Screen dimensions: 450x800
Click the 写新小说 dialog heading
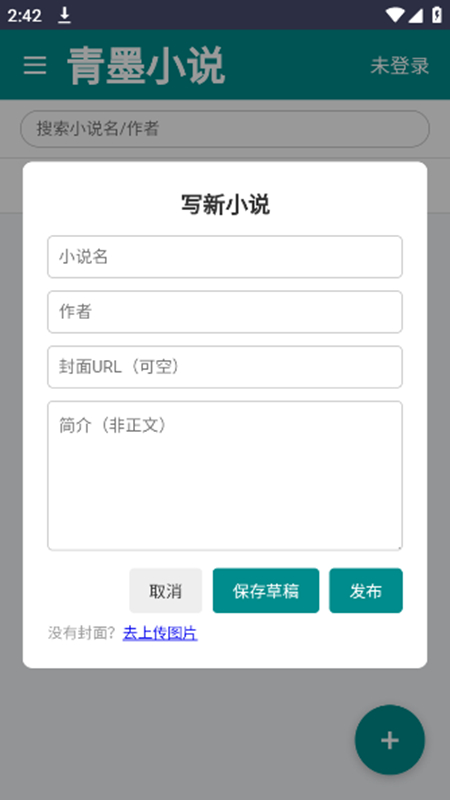pos(225,205)
